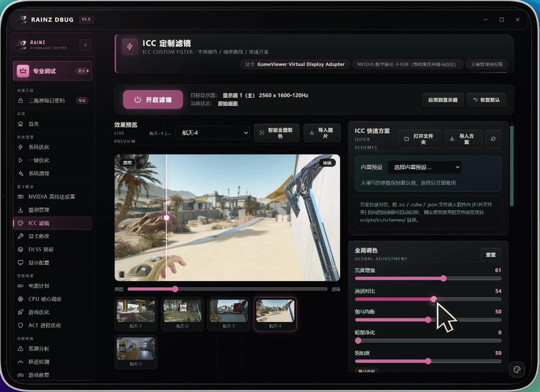Open 三角洲每日密码 lock entry
Image resolution: width=540 pixels, height=392 pixels.
(52, 101)
